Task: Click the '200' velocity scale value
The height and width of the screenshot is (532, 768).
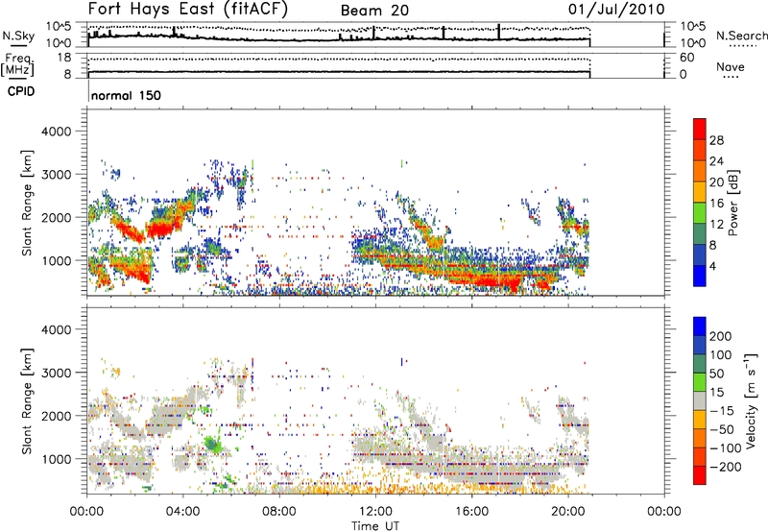Action: [x=721, y=336]
